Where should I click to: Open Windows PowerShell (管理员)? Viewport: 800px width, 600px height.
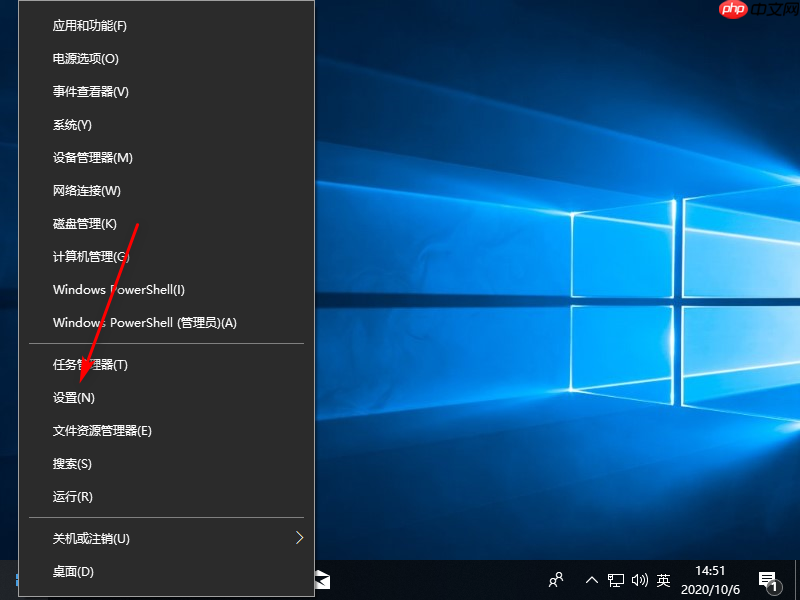click(x=144, y=323)
